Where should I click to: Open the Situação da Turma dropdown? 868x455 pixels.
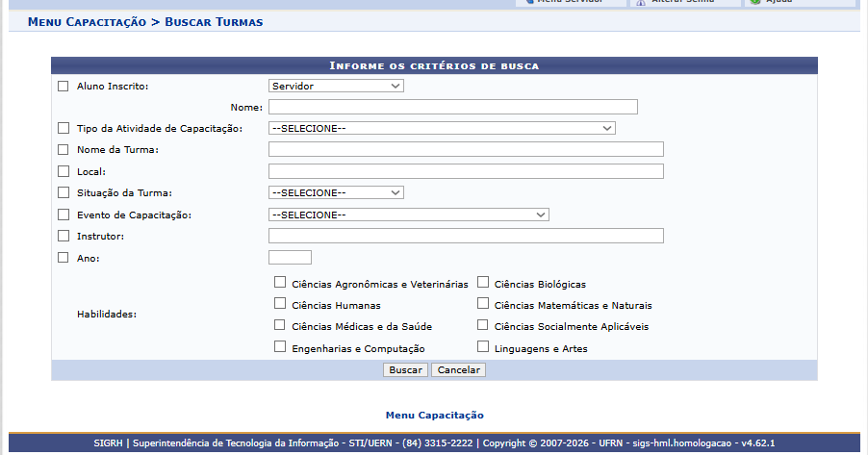336,192
